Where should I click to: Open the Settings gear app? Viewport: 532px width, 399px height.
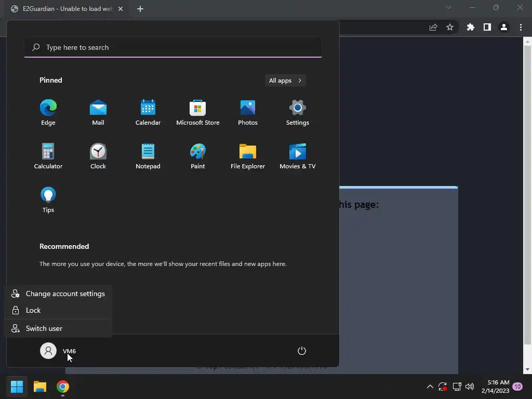pyautogui.click(x=298, y=112)
